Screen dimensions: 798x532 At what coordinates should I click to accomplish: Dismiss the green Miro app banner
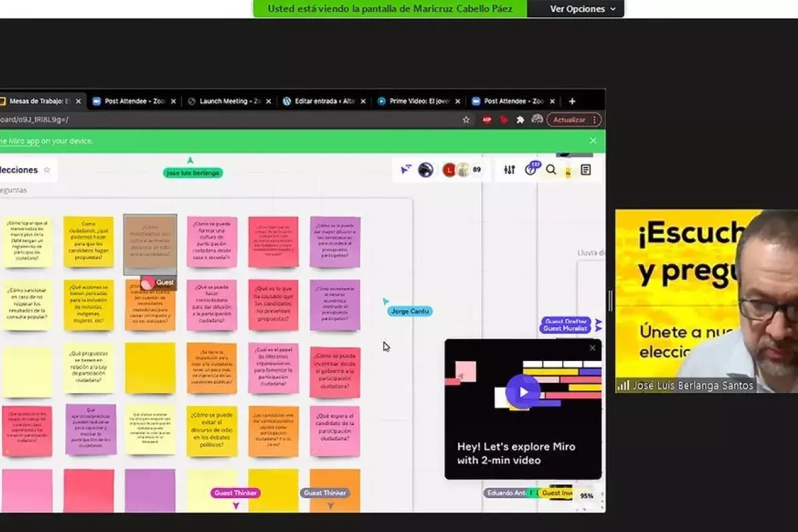click(x=593, y=140)
